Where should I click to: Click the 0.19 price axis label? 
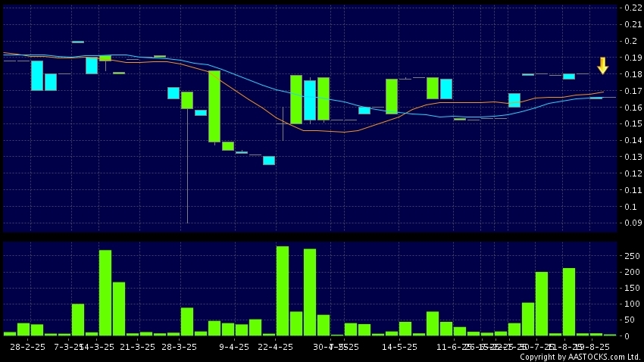pyautogui.click(x=633, y=58)
